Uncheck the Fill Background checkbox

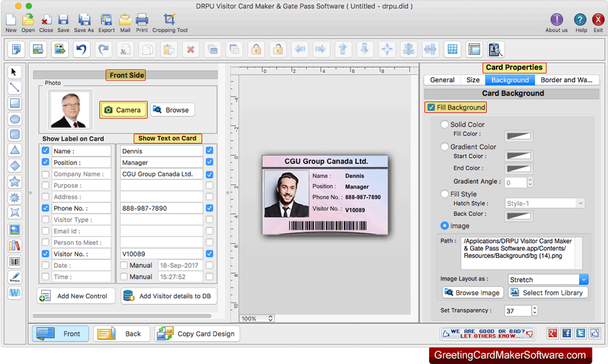(x=431, y=107)
